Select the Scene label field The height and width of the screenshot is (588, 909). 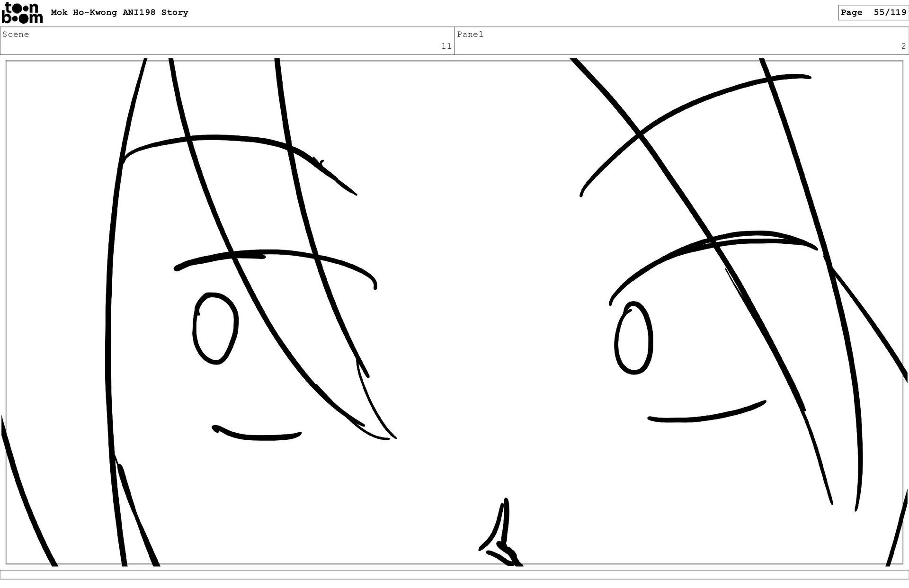point(16,35)
